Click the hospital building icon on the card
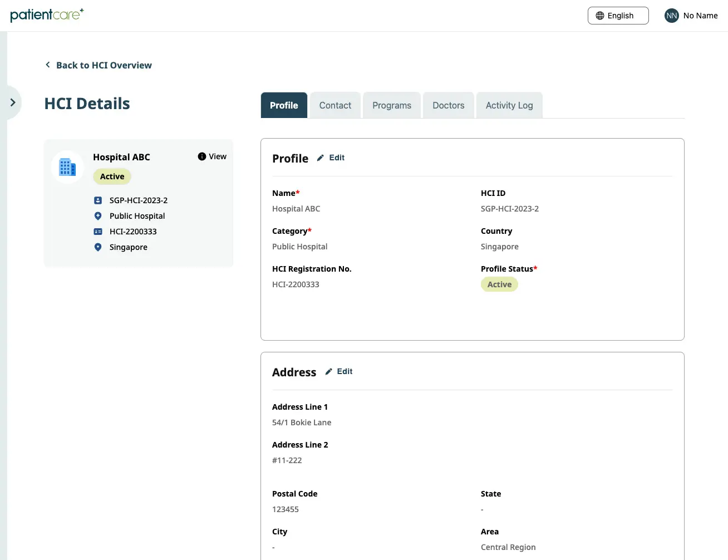Image resolution: width=728 pixels, height=560 pixels. click(x=67, y=166)
